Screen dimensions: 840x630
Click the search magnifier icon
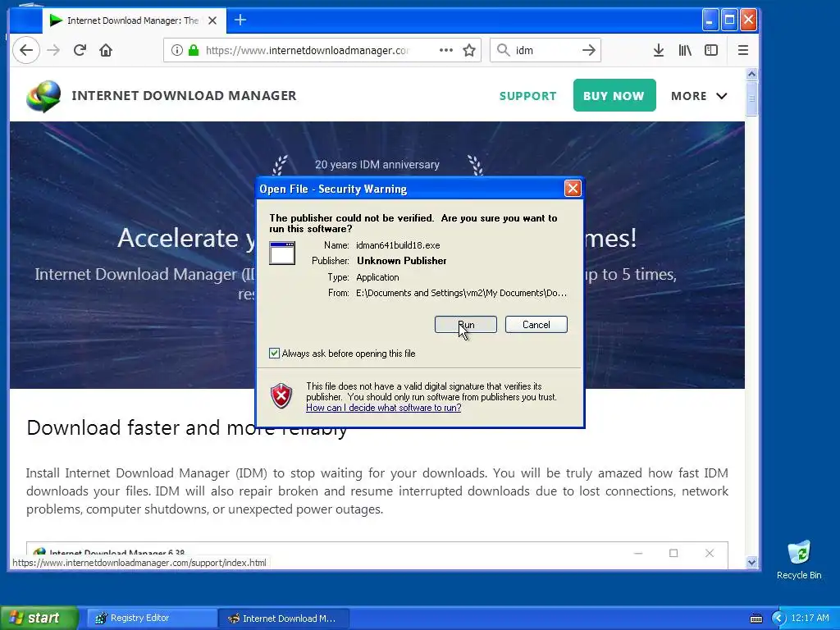pos(503,50)
